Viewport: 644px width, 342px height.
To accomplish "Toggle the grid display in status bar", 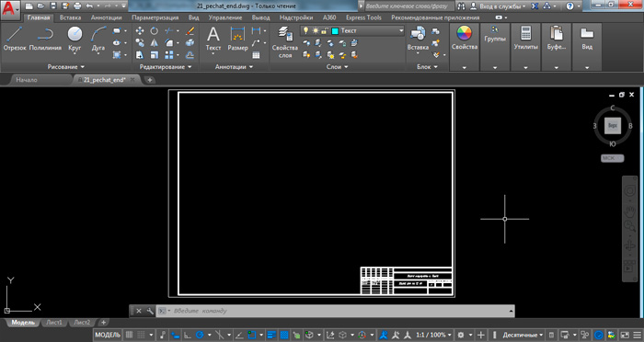I will [x=129, y=335].
